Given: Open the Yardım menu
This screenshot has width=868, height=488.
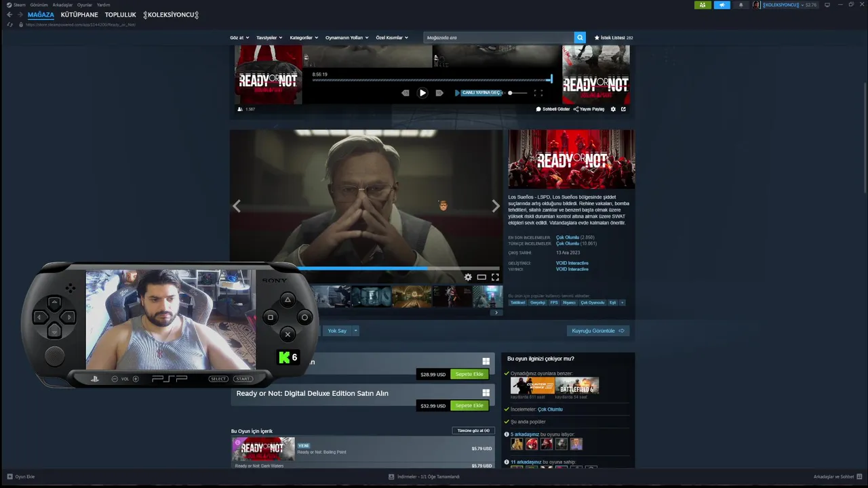Looking at the screenshot, I should pyautogui.click(x=103, y=5).
